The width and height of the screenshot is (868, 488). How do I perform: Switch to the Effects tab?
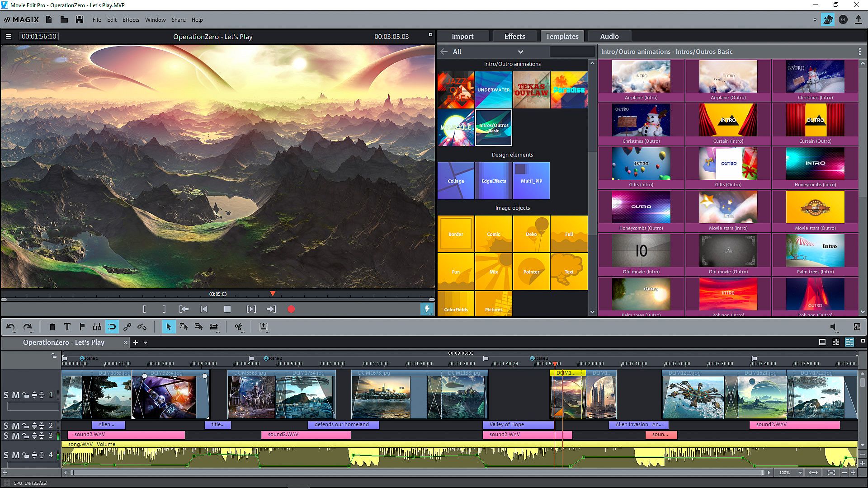[514, 36]
